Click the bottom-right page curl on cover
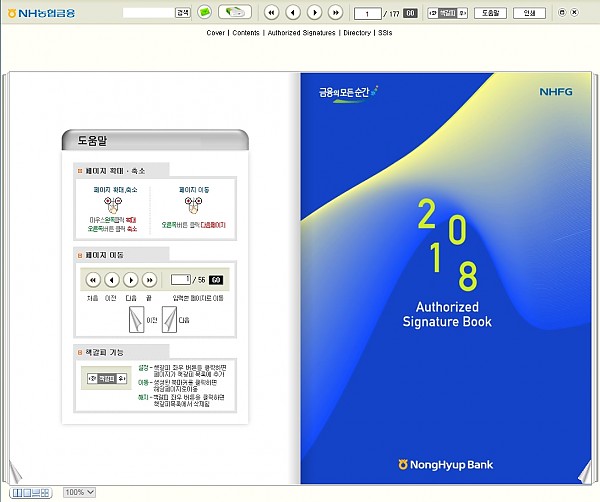 point(585,473)
